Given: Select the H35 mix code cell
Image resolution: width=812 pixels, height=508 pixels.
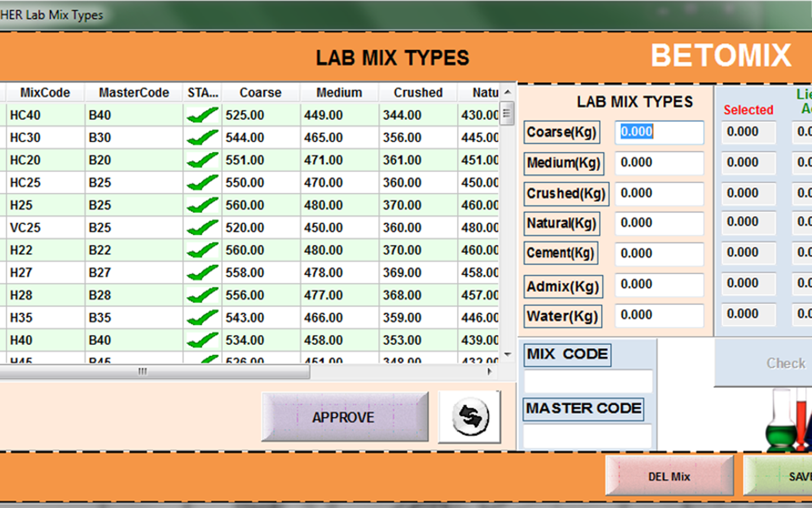Looking at the screenshot, I should pyautogui.click(x=45, y=318).
